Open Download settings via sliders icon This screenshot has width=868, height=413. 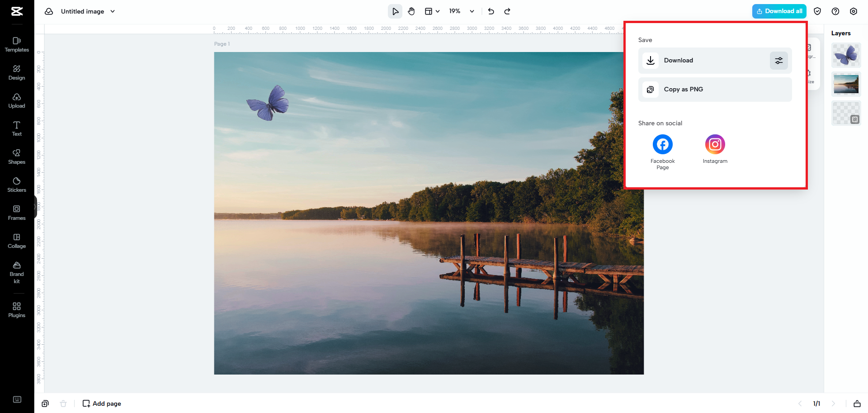point(778,60)
